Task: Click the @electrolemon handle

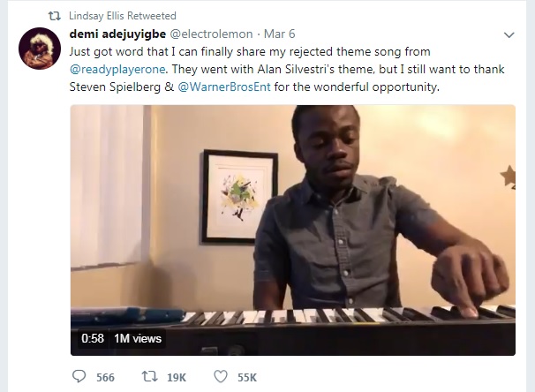Action: (211, 34)
